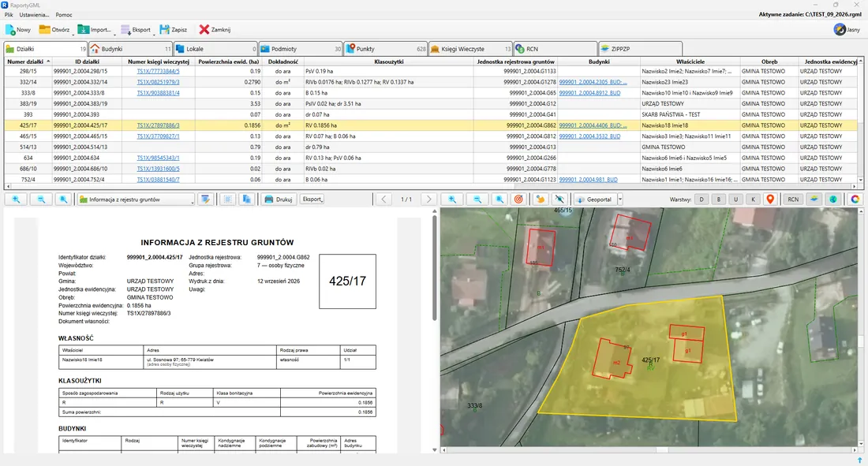Image resolution: width=868 pixels, height=466 pixels.
Task: Zoom out on the map view
Action: [477, 199]
